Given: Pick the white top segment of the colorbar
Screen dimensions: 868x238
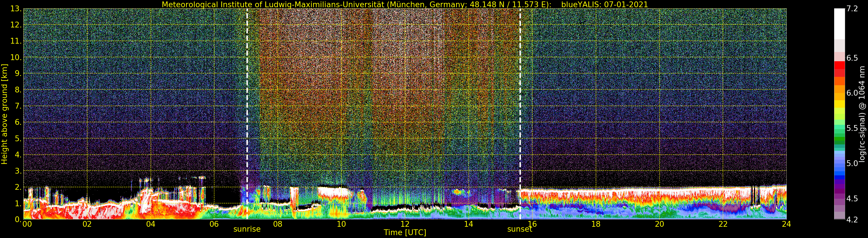Looking at the screenshot, I should point(839,24).
